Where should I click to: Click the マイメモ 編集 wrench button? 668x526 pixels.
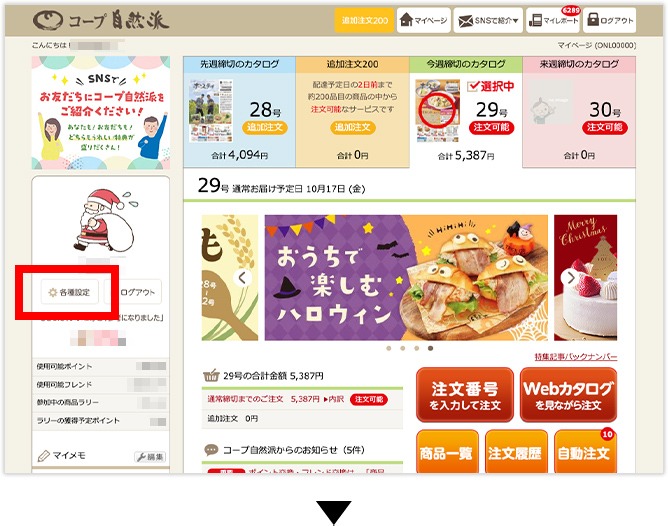click(150, 457)
